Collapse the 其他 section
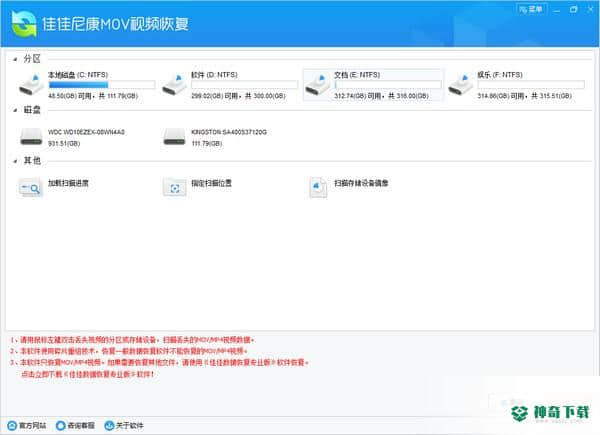 click(15, 161)
